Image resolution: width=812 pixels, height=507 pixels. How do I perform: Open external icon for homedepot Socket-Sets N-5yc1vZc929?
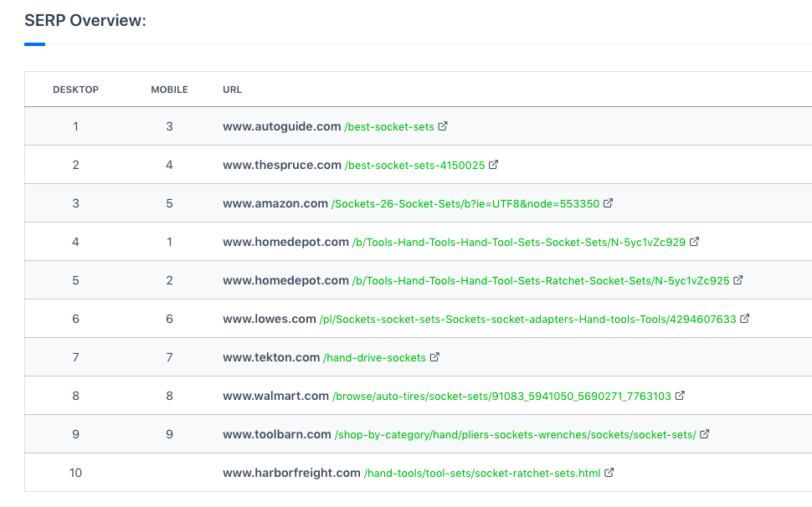coord(695,242)
